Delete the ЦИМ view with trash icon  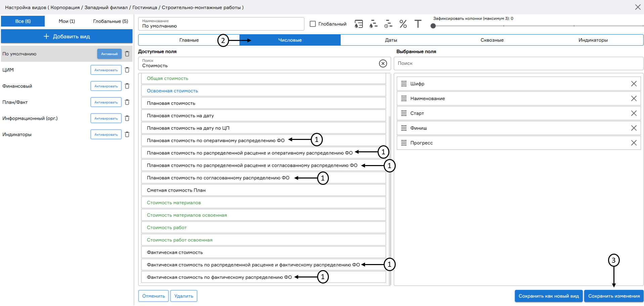(x=127, y=70)
